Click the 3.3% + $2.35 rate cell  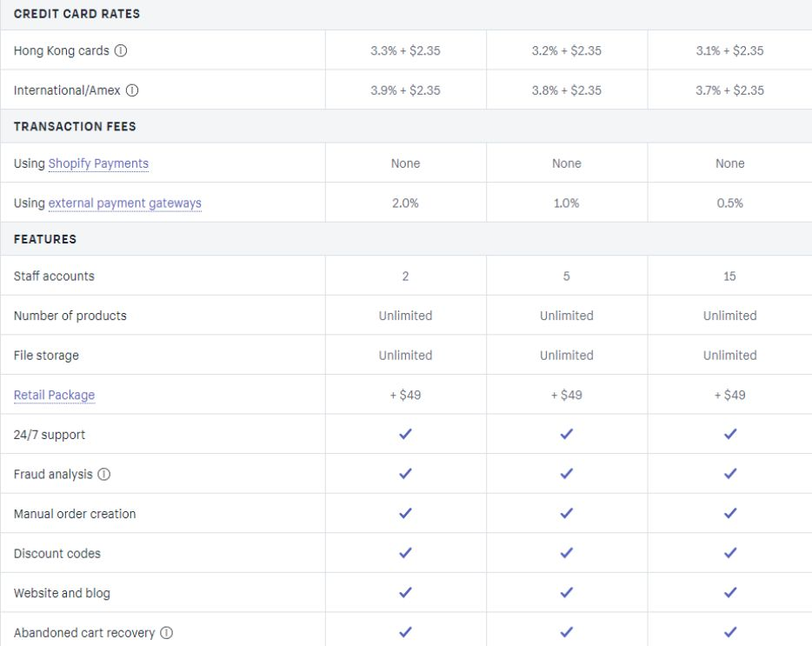click(x=405, y=50)
